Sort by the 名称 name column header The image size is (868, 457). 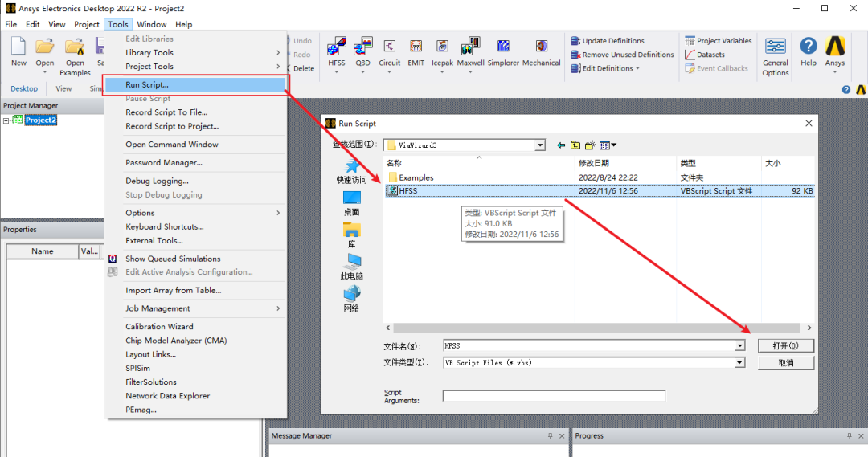pyautogui.click(x=479, y=163)
